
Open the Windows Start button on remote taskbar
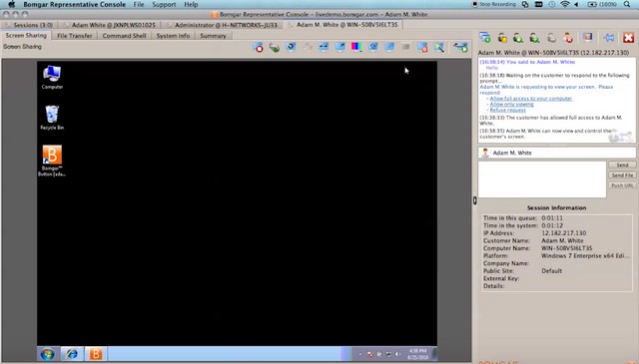(48, 354)
